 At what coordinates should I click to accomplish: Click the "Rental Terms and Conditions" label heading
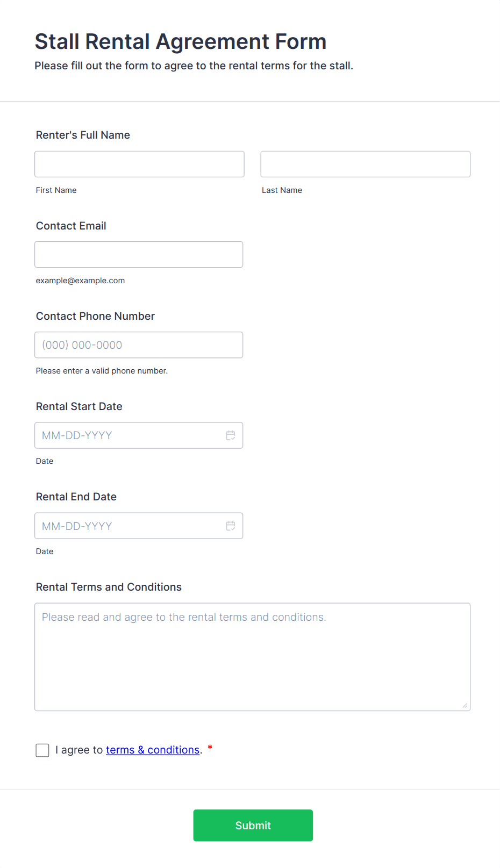(109, 587)
